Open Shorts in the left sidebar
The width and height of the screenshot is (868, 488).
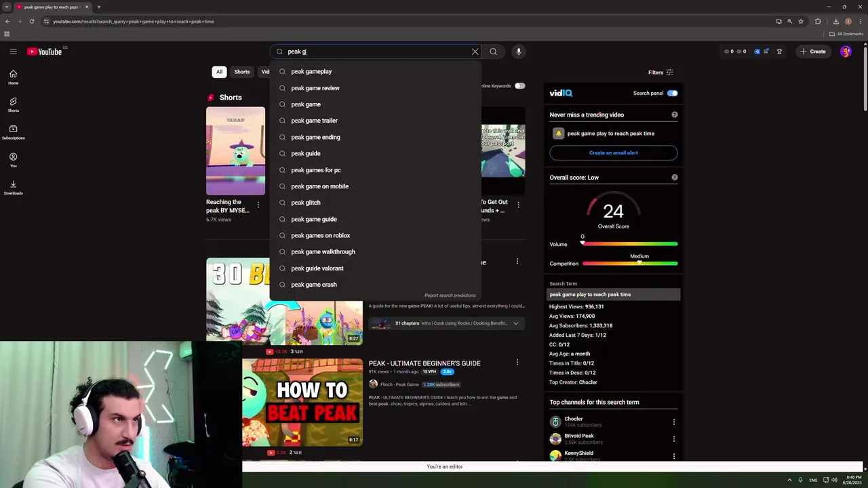13,104
